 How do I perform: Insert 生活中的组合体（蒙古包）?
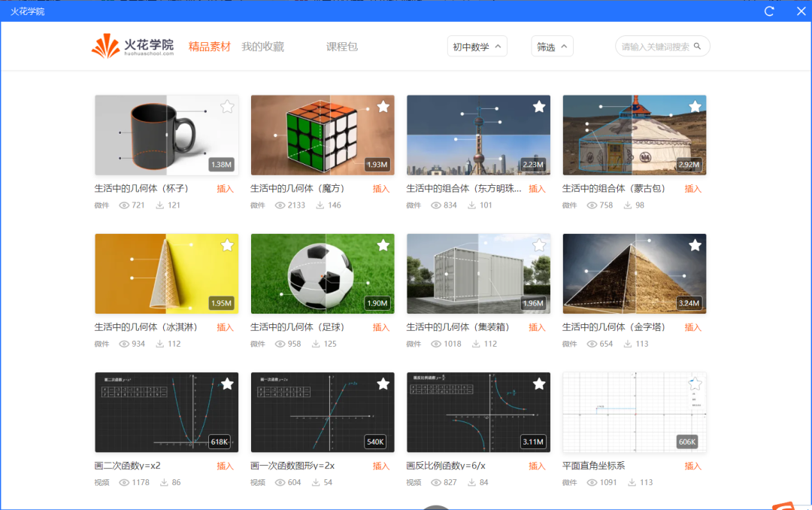pyautogui.click(x=693, y=189)
